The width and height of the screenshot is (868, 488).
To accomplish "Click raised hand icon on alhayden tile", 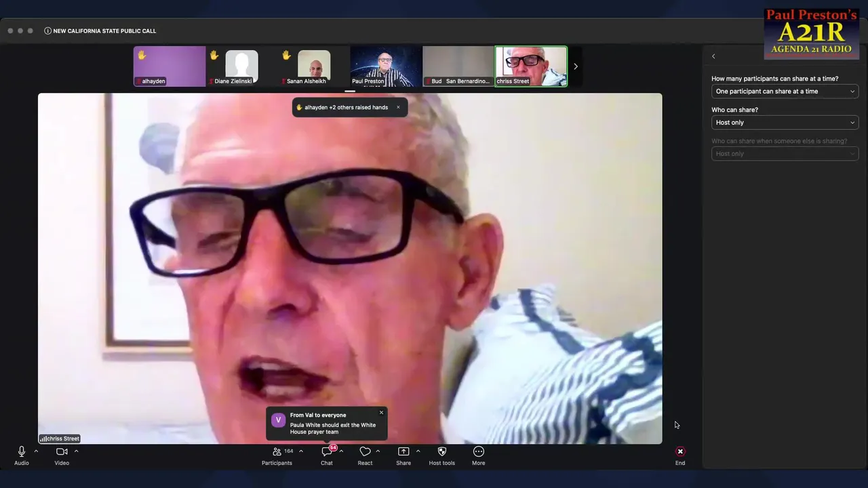I will (x=142, y=55).
